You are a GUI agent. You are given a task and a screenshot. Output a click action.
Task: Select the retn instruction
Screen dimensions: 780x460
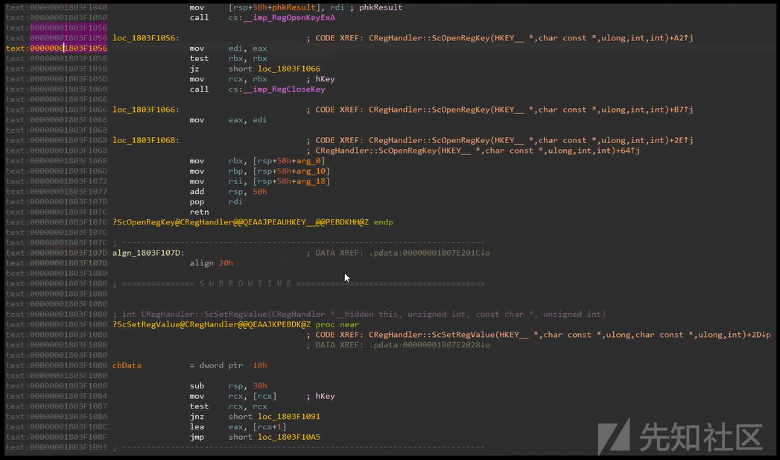(199, 212)
